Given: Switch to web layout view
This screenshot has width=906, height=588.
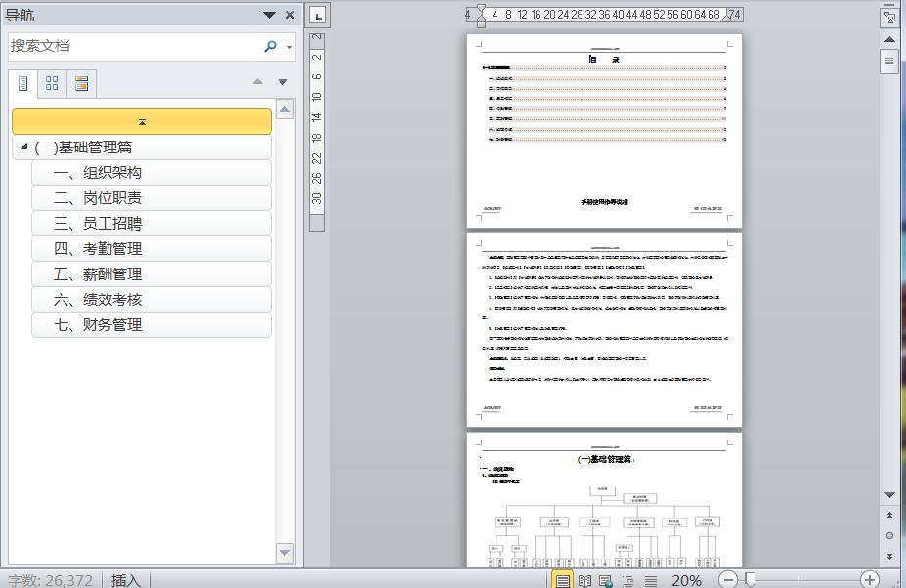Looking at the screenshot, I should coord(606,580).
